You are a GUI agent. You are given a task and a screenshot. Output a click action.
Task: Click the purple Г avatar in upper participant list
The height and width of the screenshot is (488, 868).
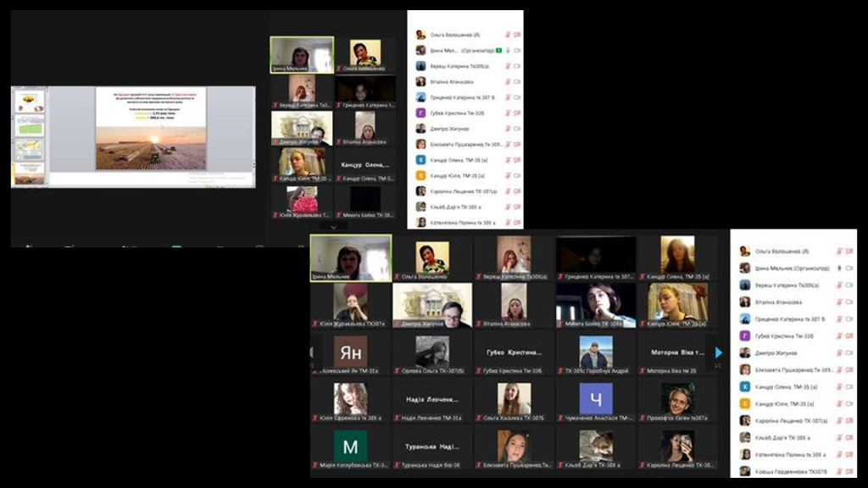420,113
